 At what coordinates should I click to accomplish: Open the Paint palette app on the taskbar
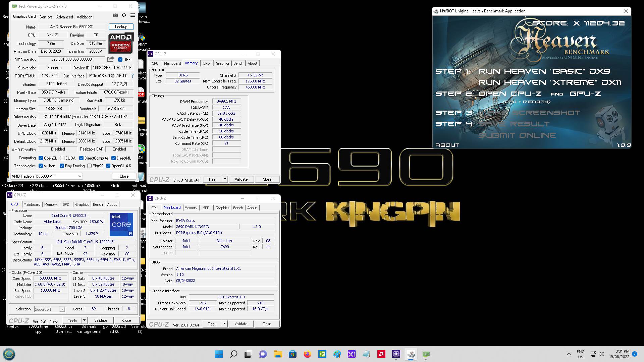(x=337, y=354)
